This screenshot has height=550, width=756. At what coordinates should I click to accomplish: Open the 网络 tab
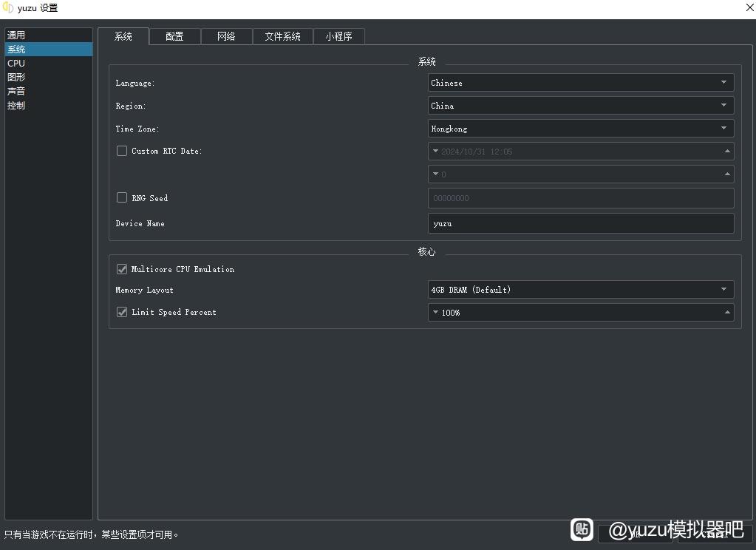point(226,36)
